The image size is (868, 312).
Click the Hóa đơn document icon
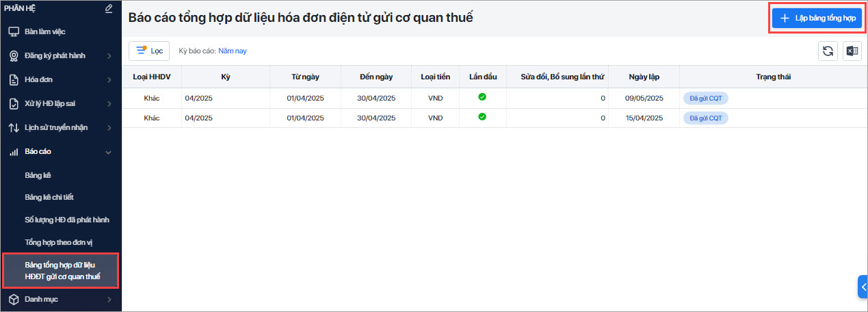(x=14, y=80)
